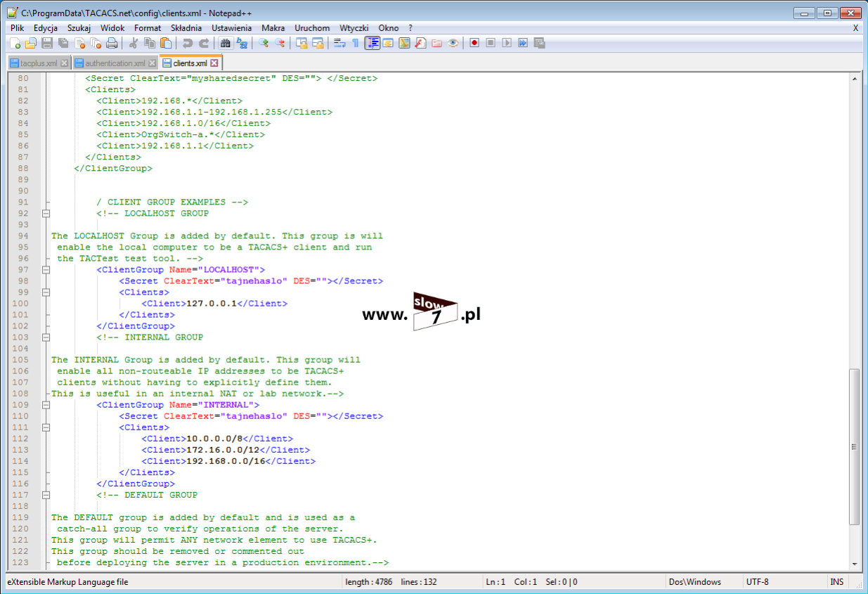Click the 127.0.0.1 client text on line 100

point(212,304)
